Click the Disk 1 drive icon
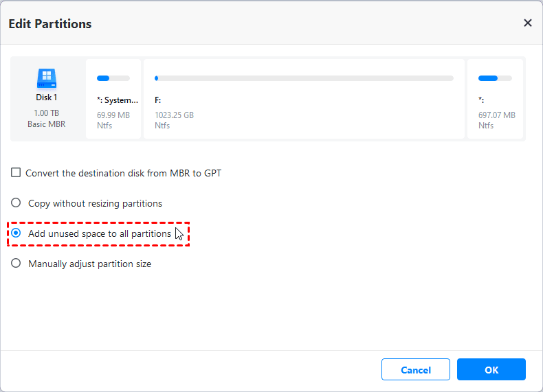 47,78
